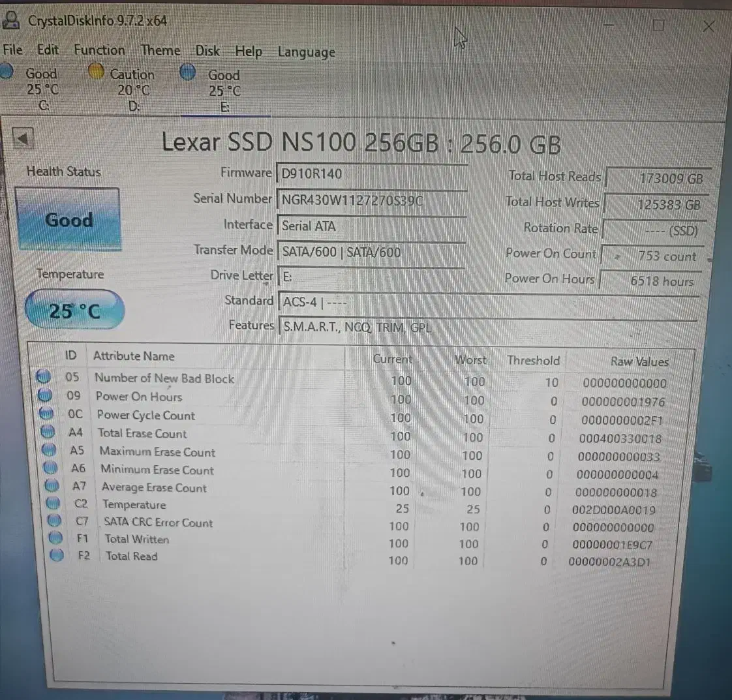Click the blue Good icon for drive E:
The width and height of the screenshot is (732, 700).
[x=188, y=72]
